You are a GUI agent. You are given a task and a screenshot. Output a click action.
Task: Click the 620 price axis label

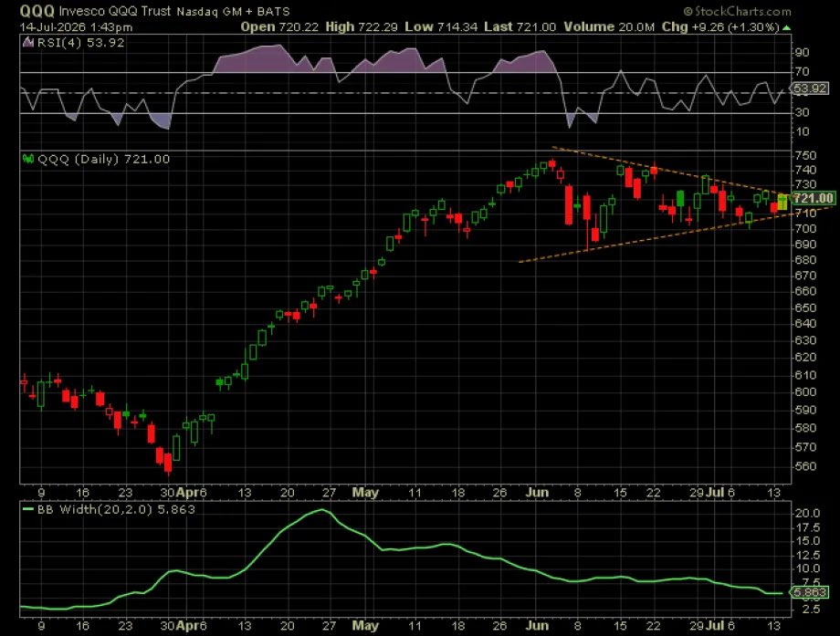805,357
